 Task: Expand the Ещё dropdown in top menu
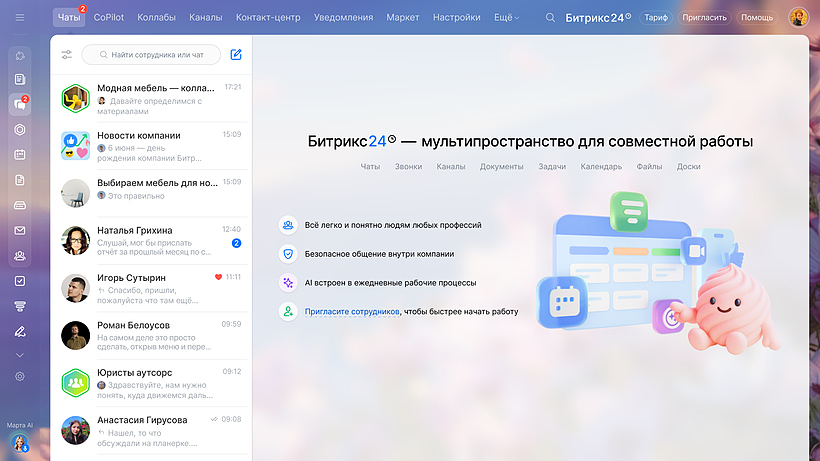tap(506, 18)
